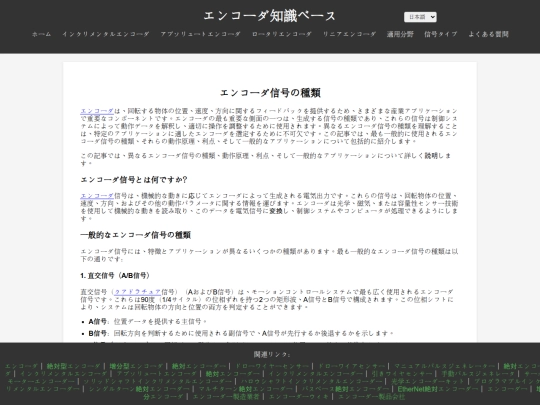The image size is (540, 405).
Task: Select リニアエンコーダ nav item
Action: (x=349, y=34)
